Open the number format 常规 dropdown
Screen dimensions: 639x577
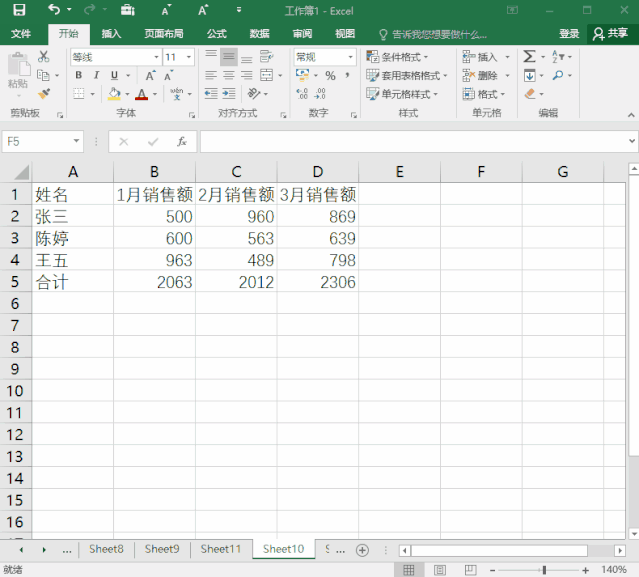350,57
